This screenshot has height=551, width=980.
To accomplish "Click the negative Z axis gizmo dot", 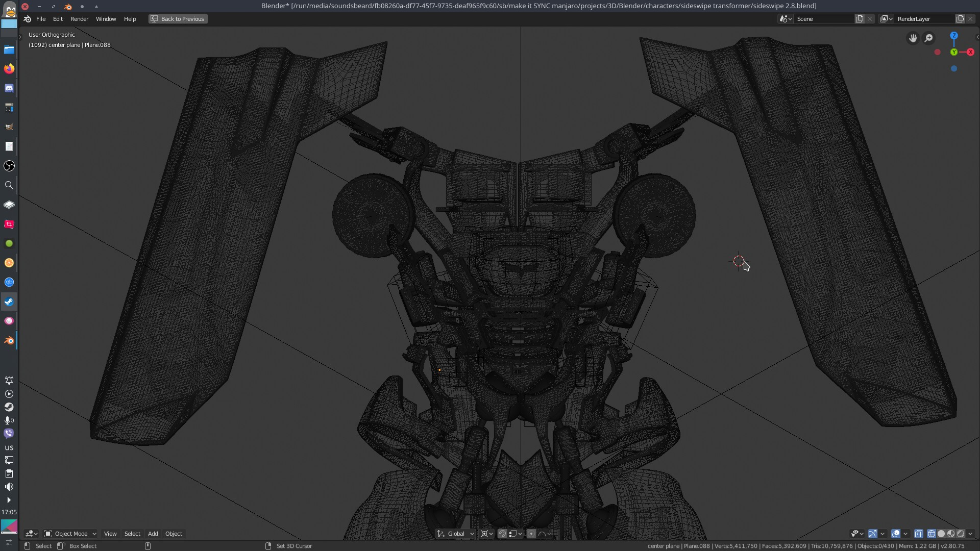I will click(x=954, y=68).
